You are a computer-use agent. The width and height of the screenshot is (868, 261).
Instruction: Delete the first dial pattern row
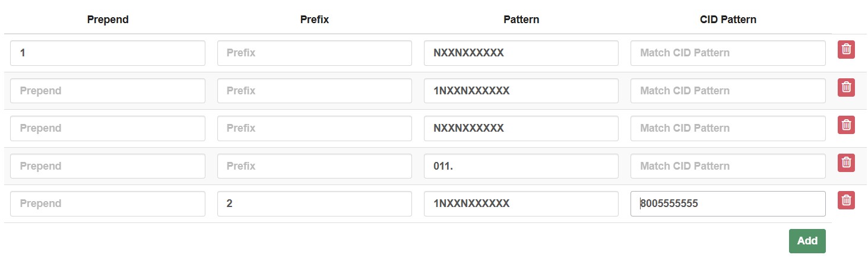pos(846,50)
